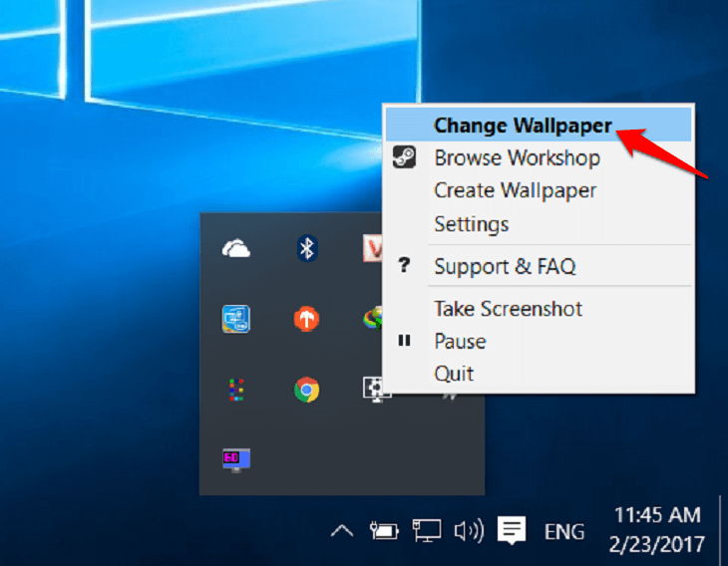Click the monitor tray icon showing 60
Viewport: 728px width, 566px height.
(x=236, y=459)
